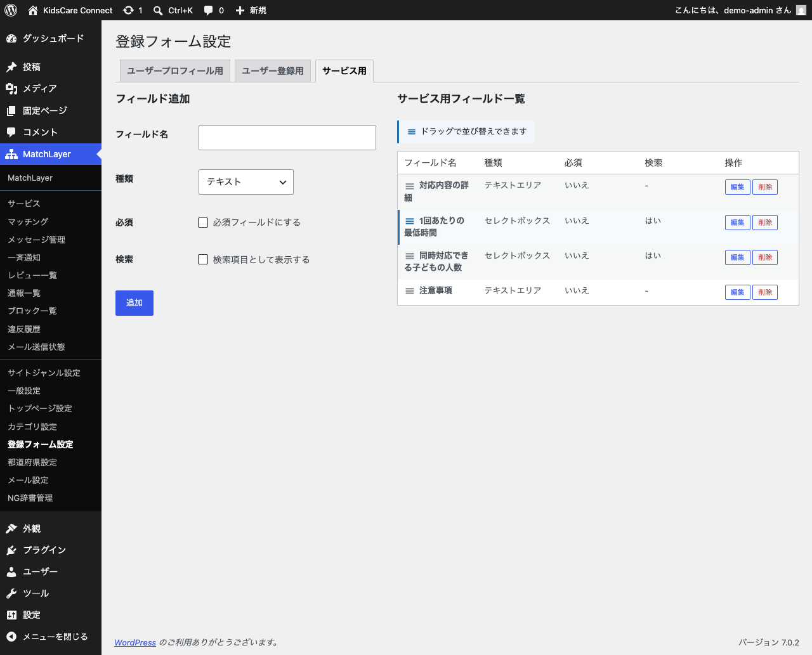Click the 外観 paintbrush icon
The width and height of the screenshot is (812, 655).
click(11, 529)
